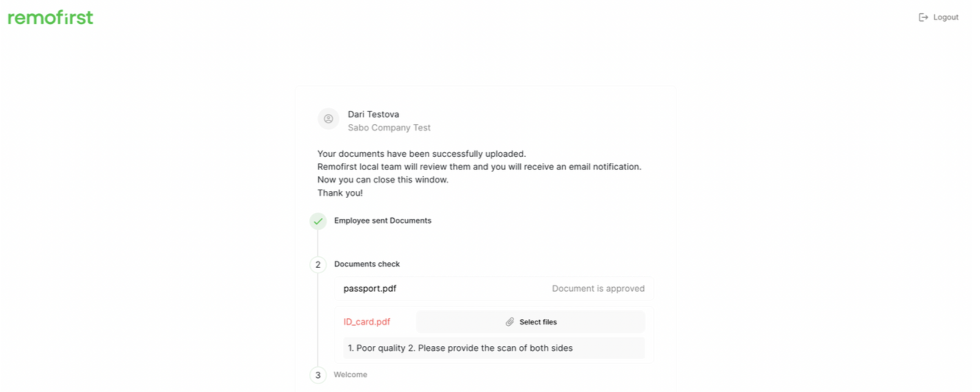The image size is (980, 392).
Task: Click the Poor quality rejection comment
Action: [494, 348]
